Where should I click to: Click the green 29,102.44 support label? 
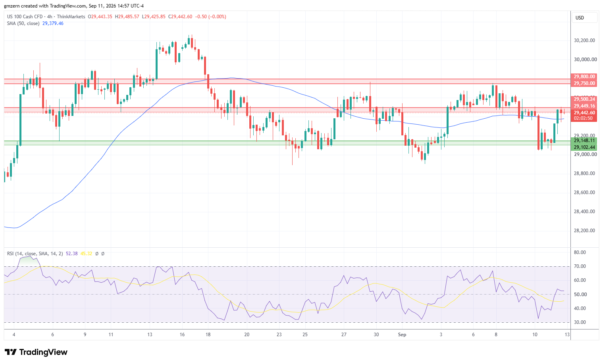[x=584, y=147]
